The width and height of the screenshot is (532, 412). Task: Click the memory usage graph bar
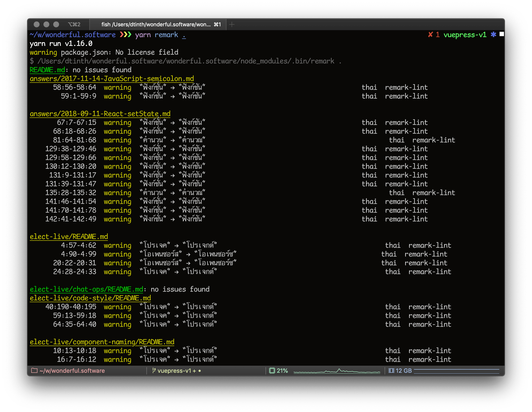[x=456, y=371]
